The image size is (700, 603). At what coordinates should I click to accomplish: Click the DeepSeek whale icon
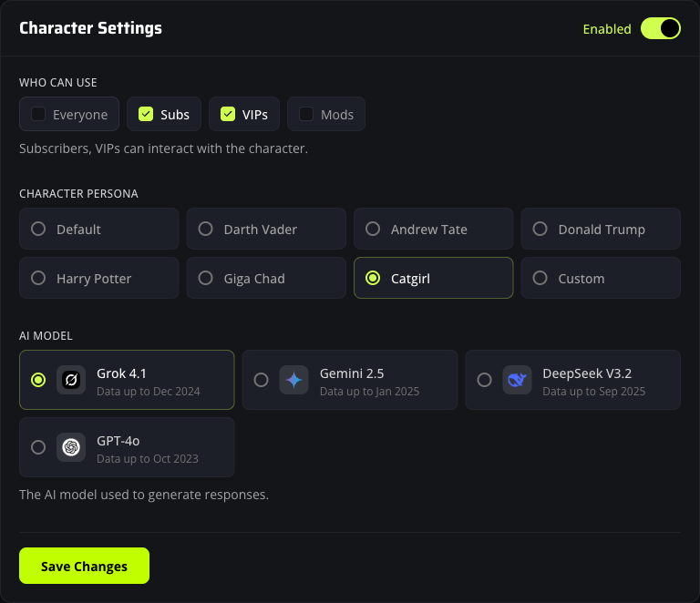tap(517, 380)
